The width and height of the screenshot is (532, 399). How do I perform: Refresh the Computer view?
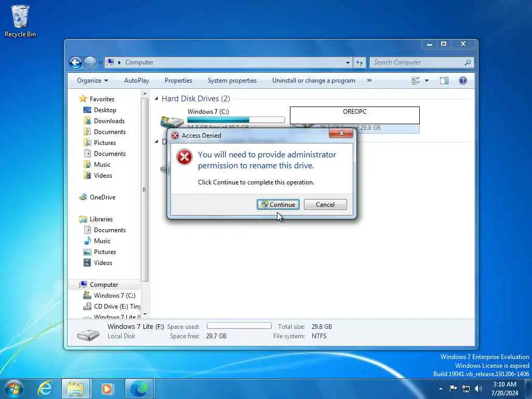(x=360, y=63)
